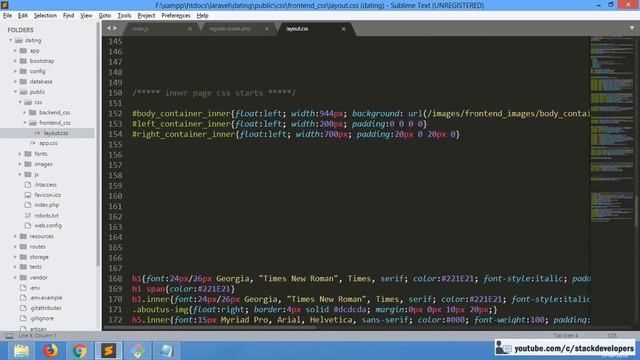The height and width of the screenshot is (360, 640).
Task: Expand the resources folder
Action: [16, 236]
